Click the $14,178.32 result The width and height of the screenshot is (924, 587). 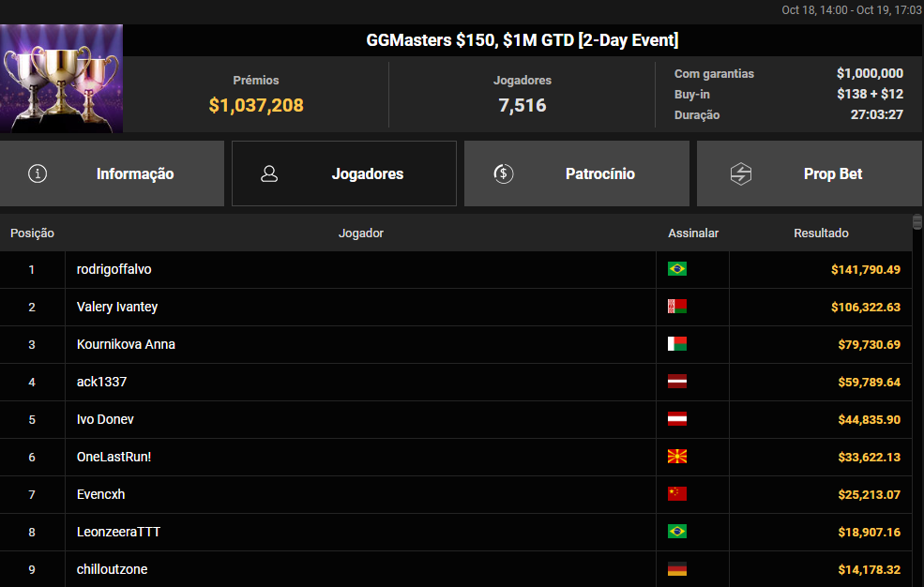870,570
